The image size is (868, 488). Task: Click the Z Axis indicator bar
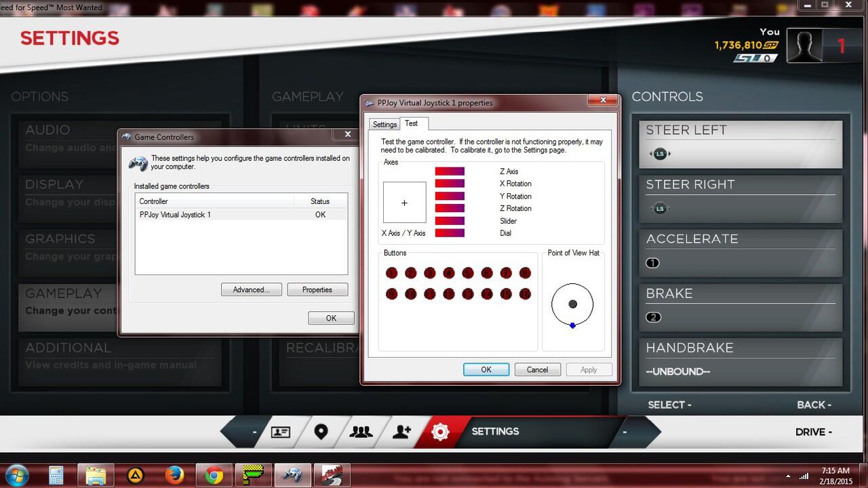pyautogui.click(x=449, y=171)
